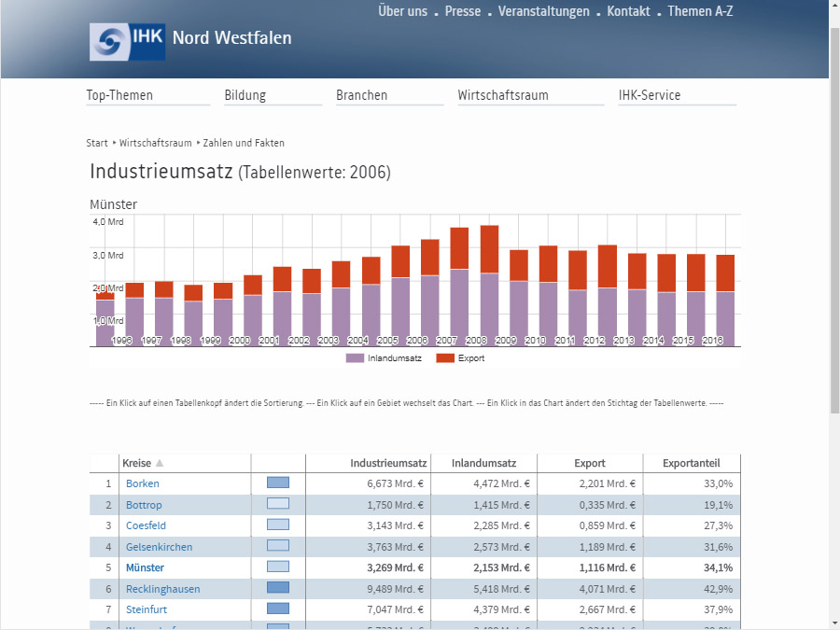840x630 pixels.
Task: Open the IHK-Service menu
Action: (x=650, y=95)
